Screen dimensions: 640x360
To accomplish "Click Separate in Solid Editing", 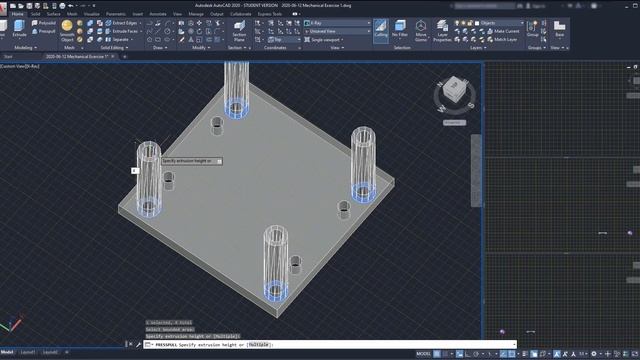I will pyautogui.click(x=118, y=40).
